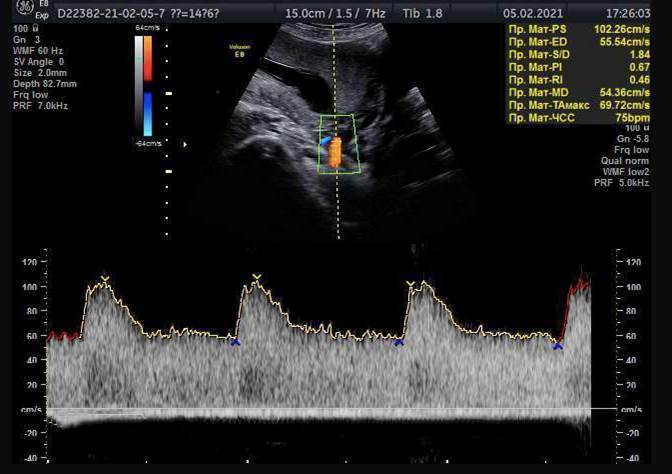Image resolution: width=672 pixels, height=474 pixels.
Task: Select the green color Doppler sample box
Action: coord(338,144)
